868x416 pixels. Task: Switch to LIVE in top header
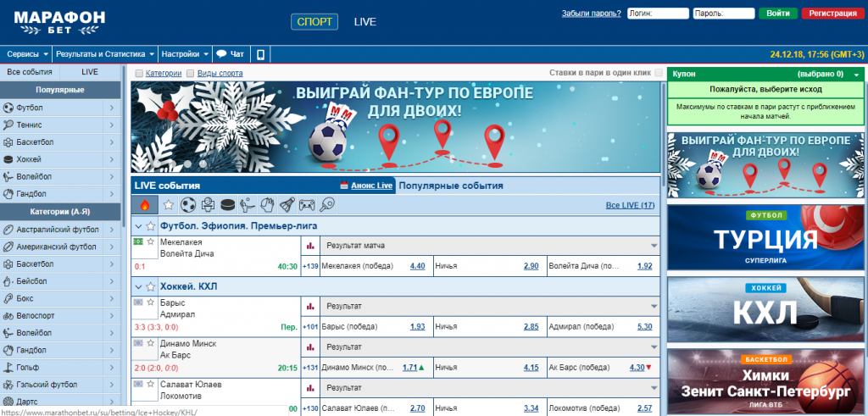coord(365,22)
